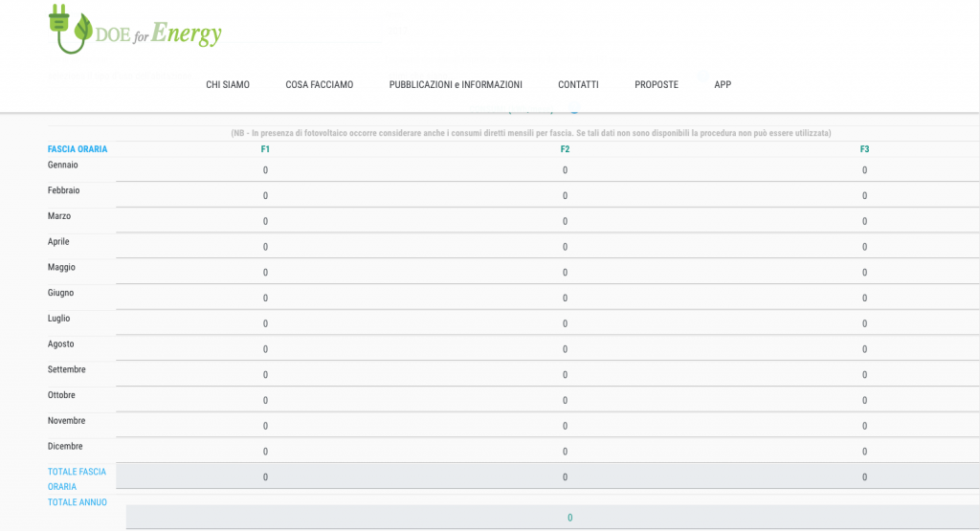
Task: Open the APP menu item
Action: coord(723,85)
